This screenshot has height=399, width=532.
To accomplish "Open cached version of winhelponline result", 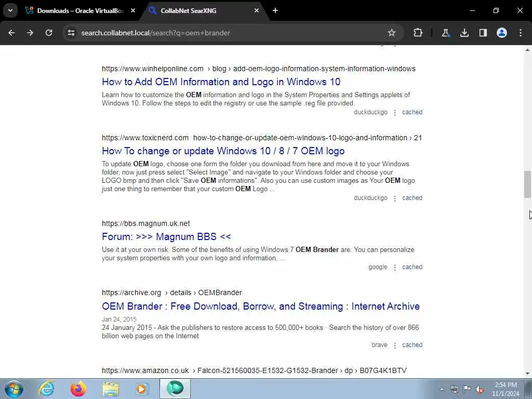I will pyautogui.click(x=412, y=112).
